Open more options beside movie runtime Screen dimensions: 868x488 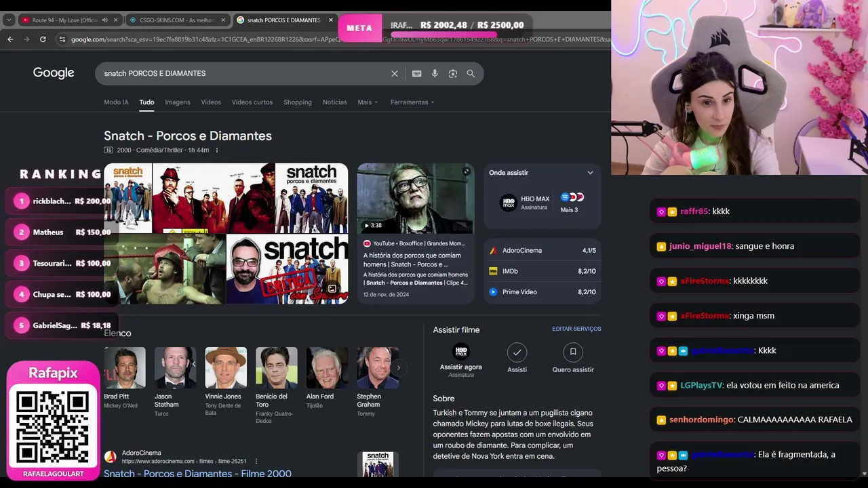coord(217,150)
